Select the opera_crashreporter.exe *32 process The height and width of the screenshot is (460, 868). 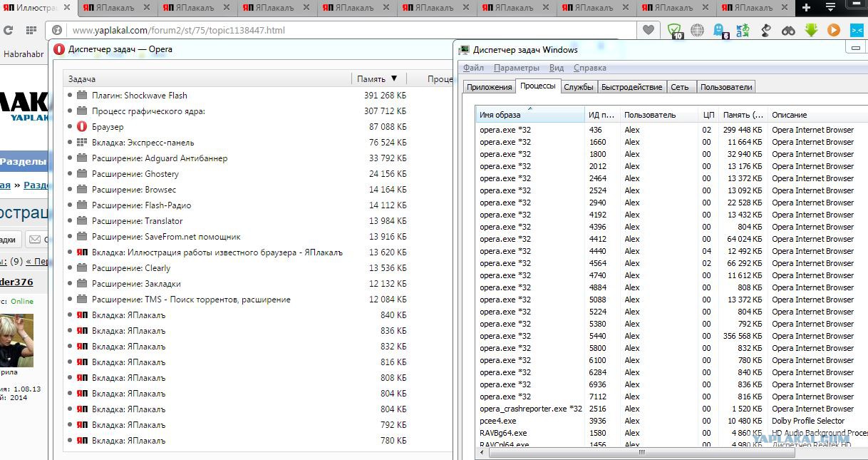(672, 409)
